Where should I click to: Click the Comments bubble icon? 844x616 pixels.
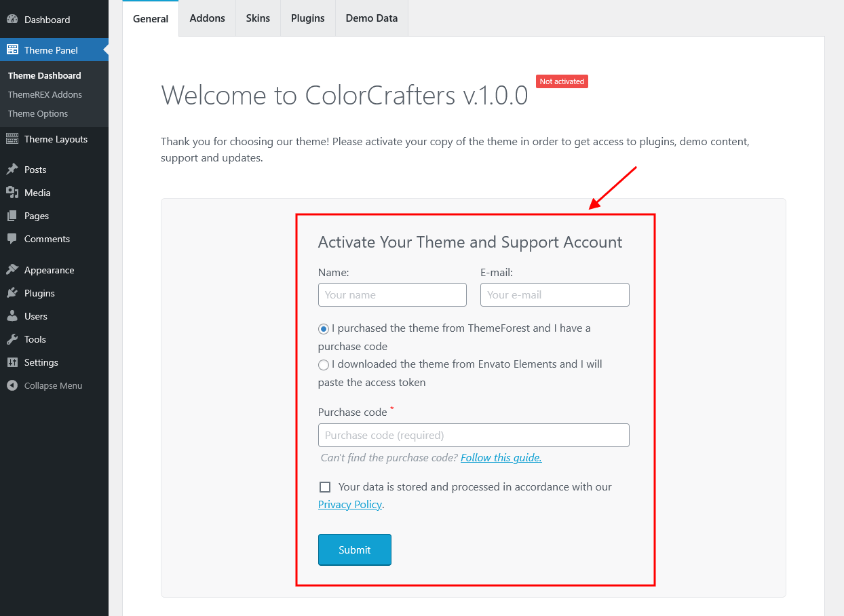[x=12, y=239]
